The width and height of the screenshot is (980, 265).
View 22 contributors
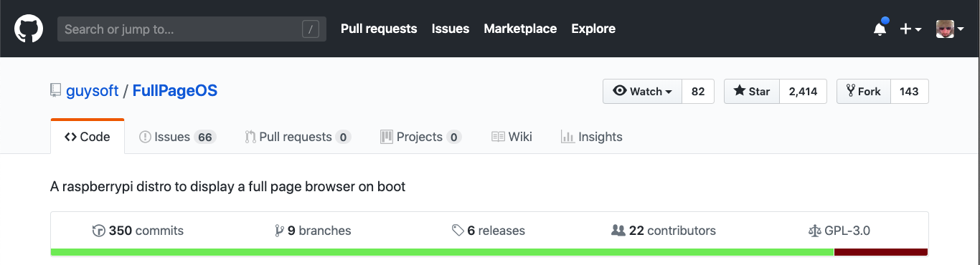[664, 231]
